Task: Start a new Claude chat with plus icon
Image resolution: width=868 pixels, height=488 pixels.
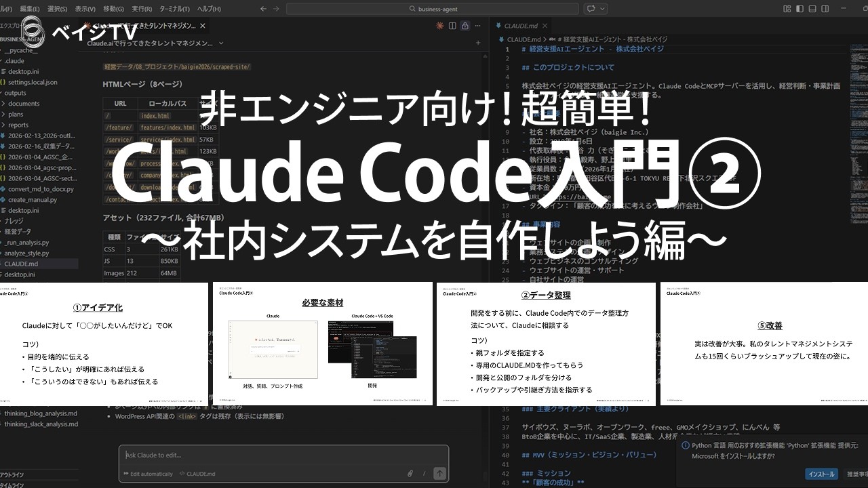Action: tap(477, 43)
